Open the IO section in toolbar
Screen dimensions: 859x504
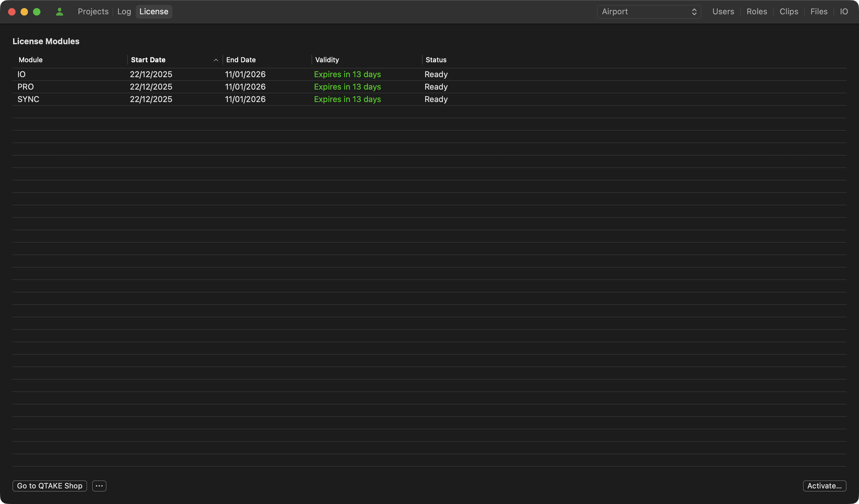pyautogui.click(x=844, y=12)
